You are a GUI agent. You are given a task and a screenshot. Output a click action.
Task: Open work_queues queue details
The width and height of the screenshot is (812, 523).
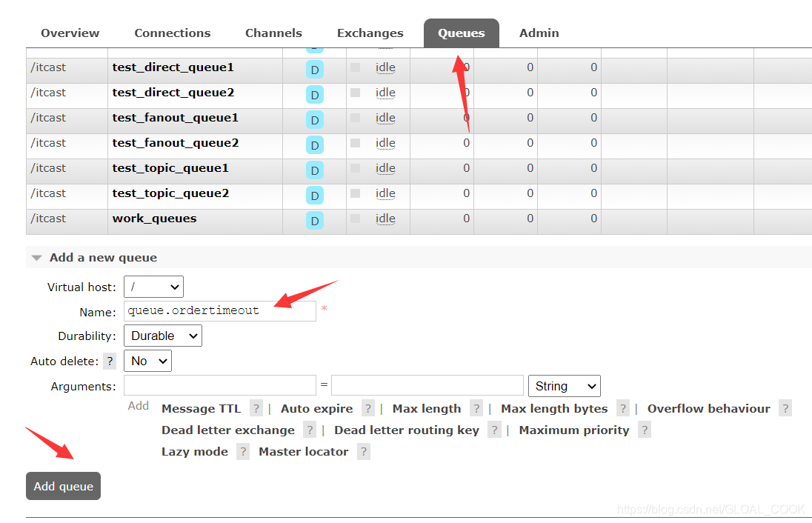[154, 219]
